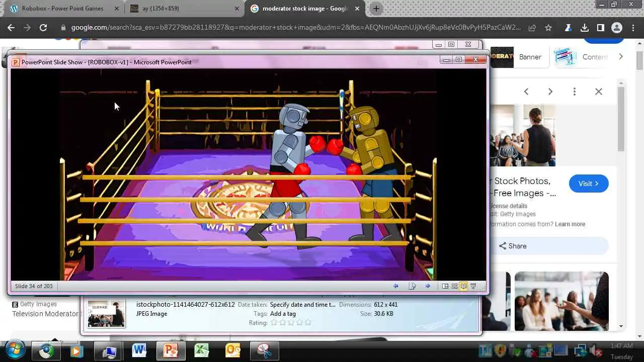Toggle Chrome side panel
Screen dimensions: 644x362
click(x=601, y=28)
